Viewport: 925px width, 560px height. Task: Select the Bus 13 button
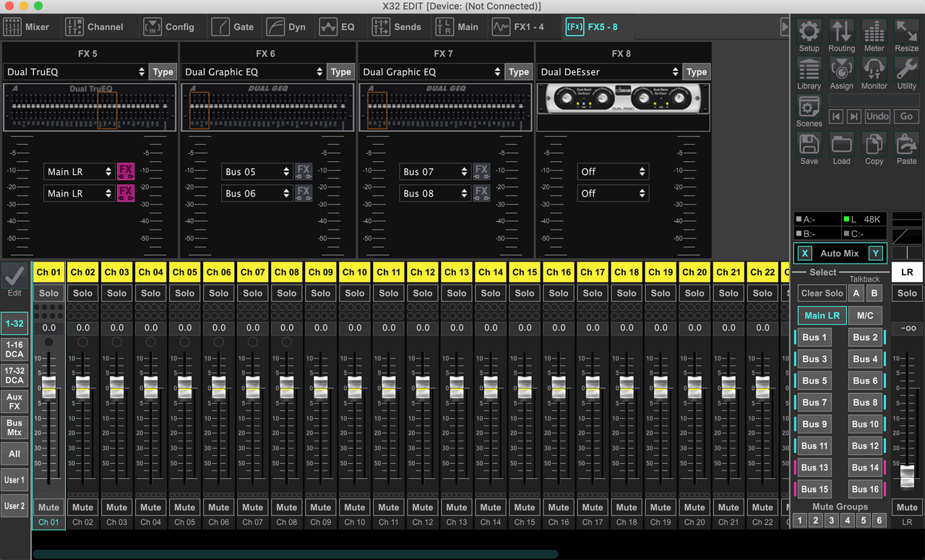[814, 468]
